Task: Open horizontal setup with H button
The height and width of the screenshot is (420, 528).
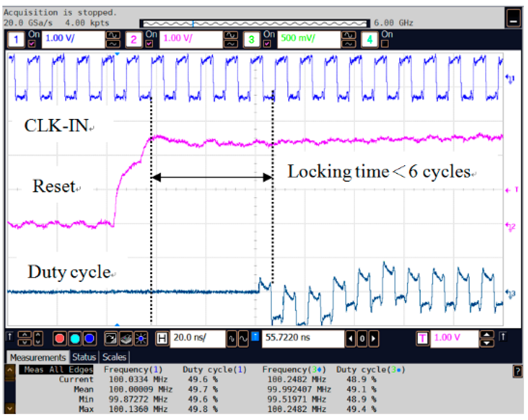Action: pos(162,339)
